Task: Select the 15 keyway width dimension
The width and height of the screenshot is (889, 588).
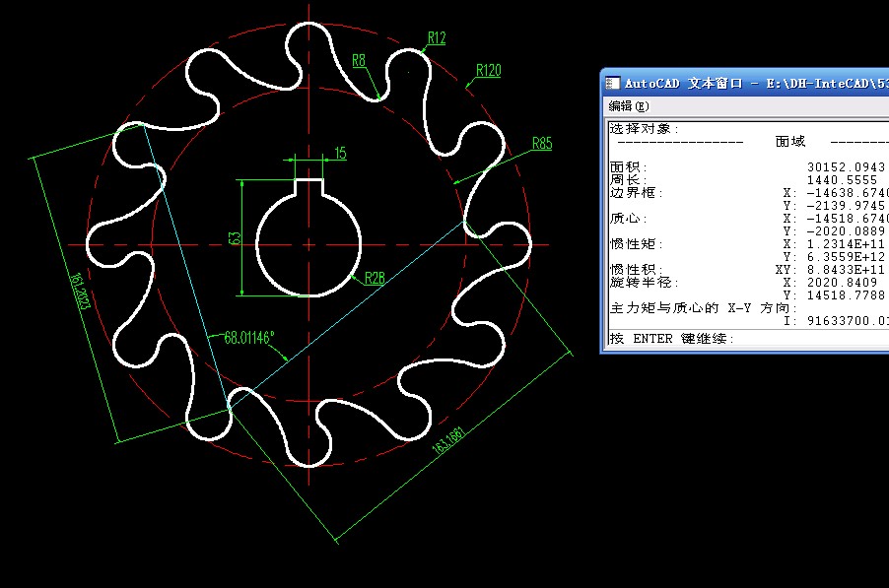Action: coord(340,153)
